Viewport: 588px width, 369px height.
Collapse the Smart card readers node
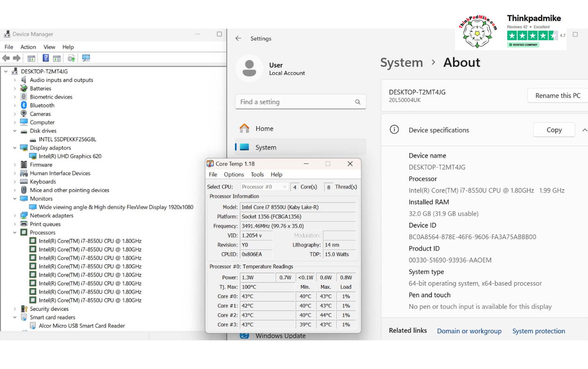tap(15, 317)
